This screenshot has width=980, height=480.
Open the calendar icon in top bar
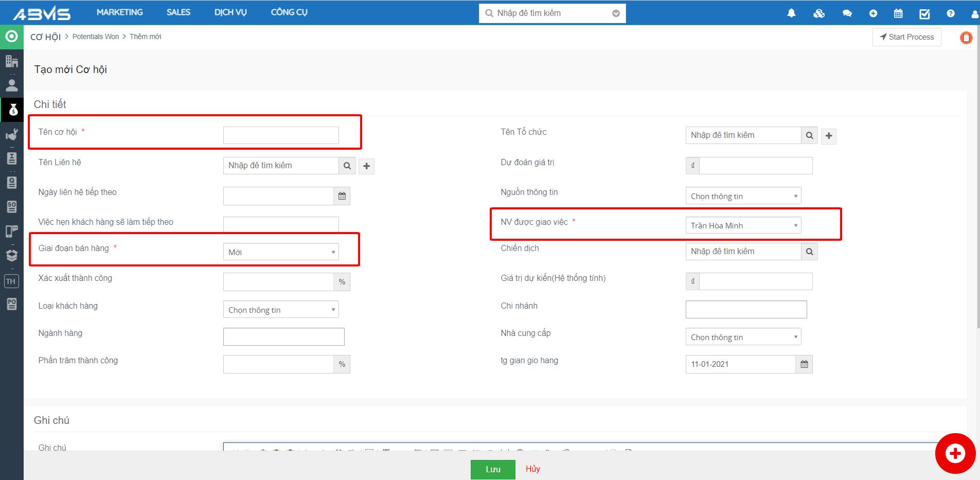(898, 13)
